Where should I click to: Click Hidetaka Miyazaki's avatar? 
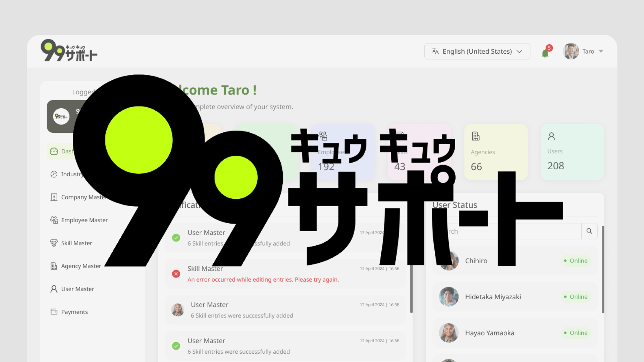[449, 297]
